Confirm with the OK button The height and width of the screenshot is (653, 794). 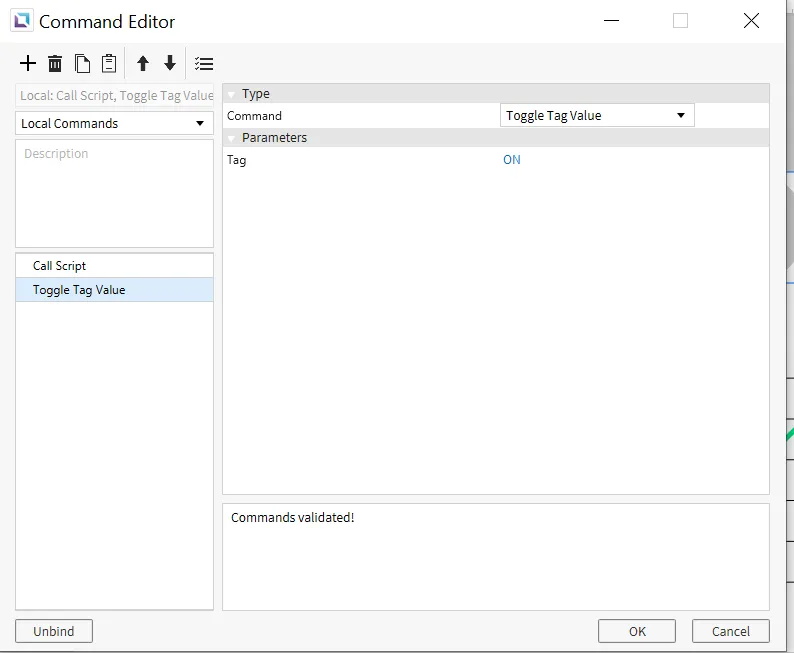(637, 631)
